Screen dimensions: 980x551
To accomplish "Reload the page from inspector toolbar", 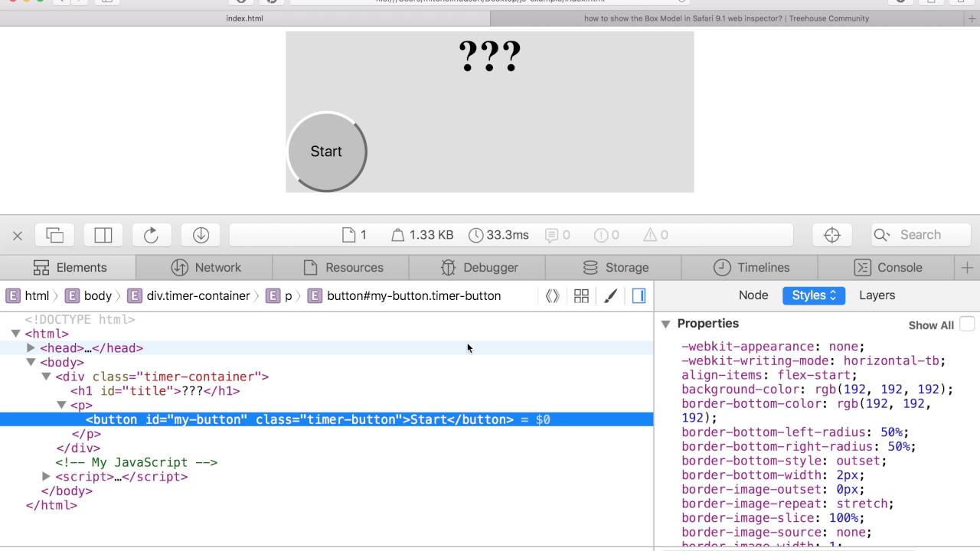I will [x=152, y=235].
